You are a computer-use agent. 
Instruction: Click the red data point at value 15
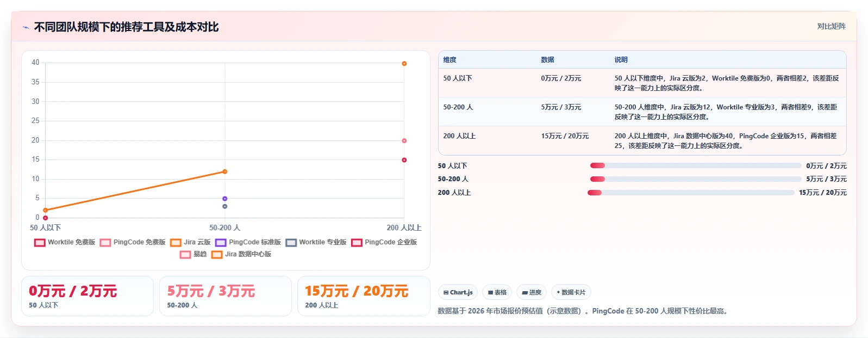(x=404, y=160)
